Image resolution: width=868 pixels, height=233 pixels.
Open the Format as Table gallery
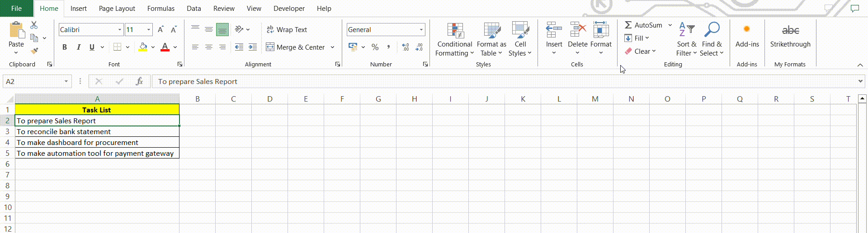(x=491, y=40)
